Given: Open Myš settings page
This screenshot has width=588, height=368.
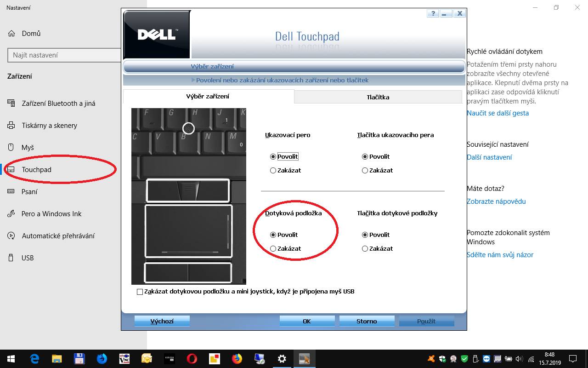Looking at the screenshot, I should (x=28, y=148).
